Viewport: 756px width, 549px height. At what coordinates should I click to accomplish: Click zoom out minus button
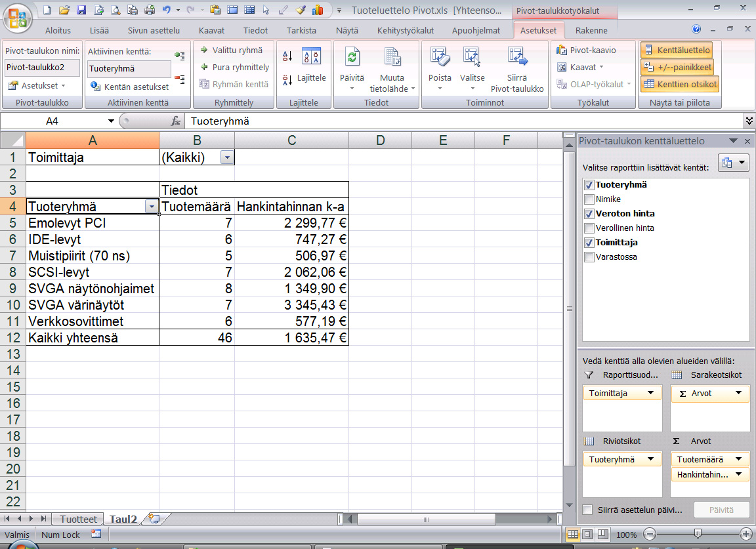point(650,534)
